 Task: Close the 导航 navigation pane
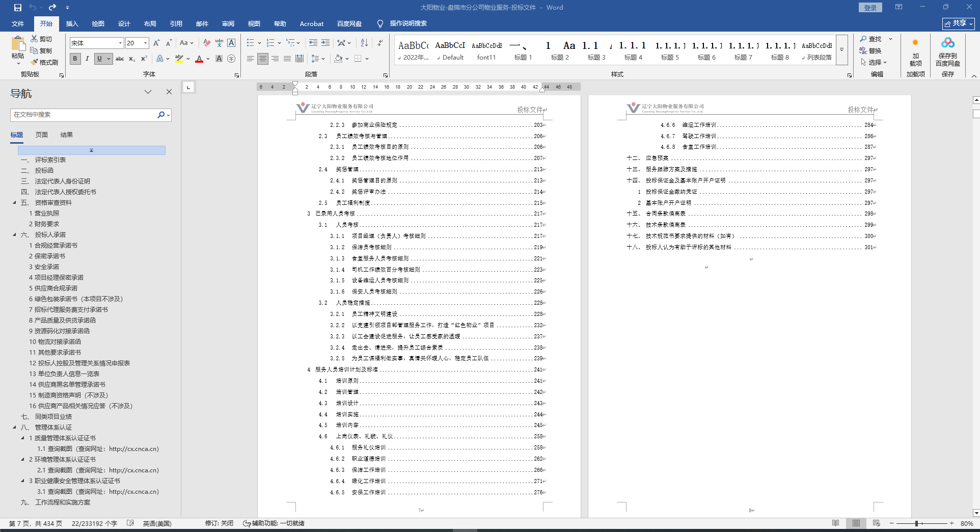click(x=169, y=92)
